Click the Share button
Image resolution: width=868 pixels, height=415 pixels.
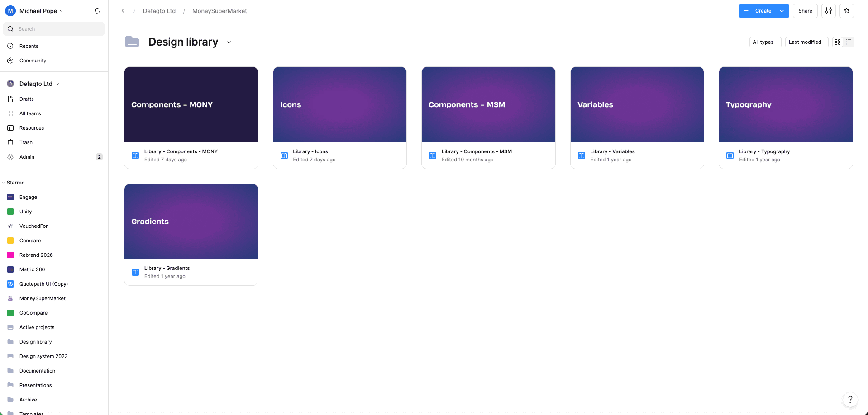(x=805, y=11)
